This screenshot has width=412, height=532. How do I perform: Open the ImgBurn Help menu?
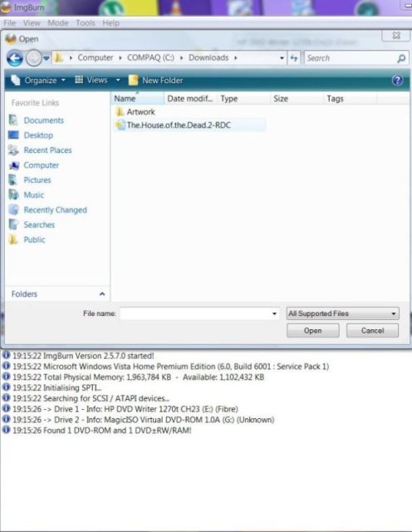pos(110,23)
